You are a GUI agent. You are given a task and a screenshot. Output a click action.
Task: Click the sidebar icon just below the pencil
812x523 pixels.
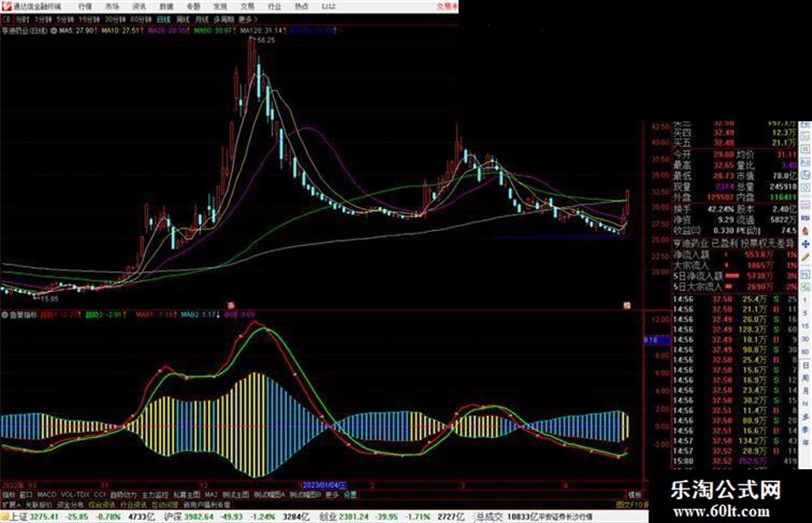(805, 274)
